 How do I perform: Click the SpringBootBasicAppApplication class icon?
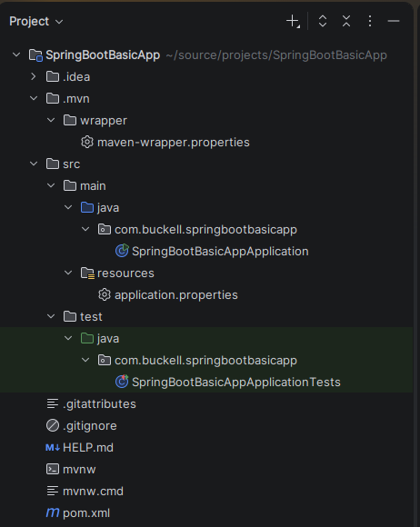pos(122,251)
